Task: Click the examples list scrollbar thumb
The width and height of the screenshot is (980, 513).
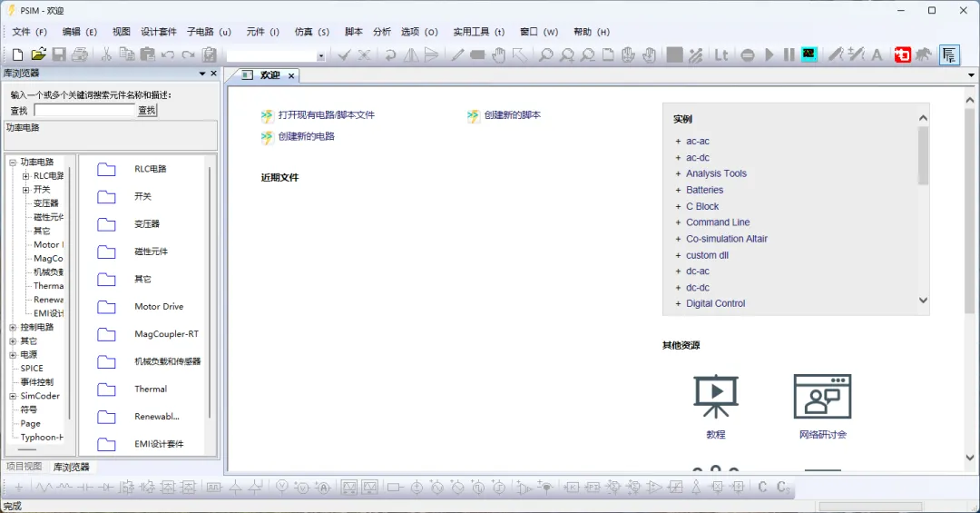Action: click(923, 155)
